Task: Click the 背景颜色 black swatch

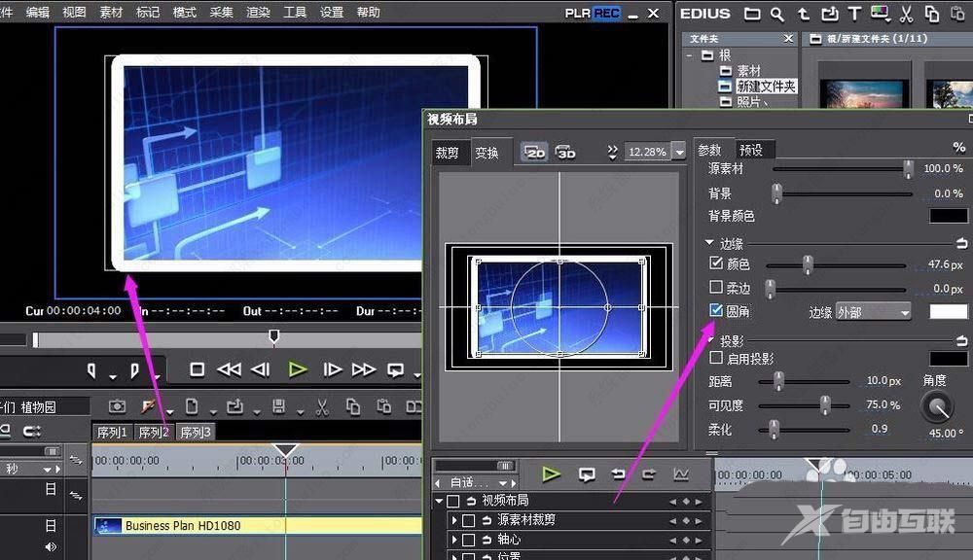Action: [x=948, y=216]
